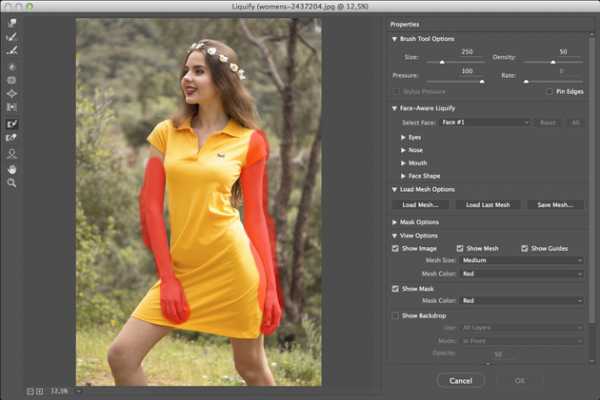Select the Forward Warp tool
Viewport: 600px width, 400px height.
click(12, 23)
